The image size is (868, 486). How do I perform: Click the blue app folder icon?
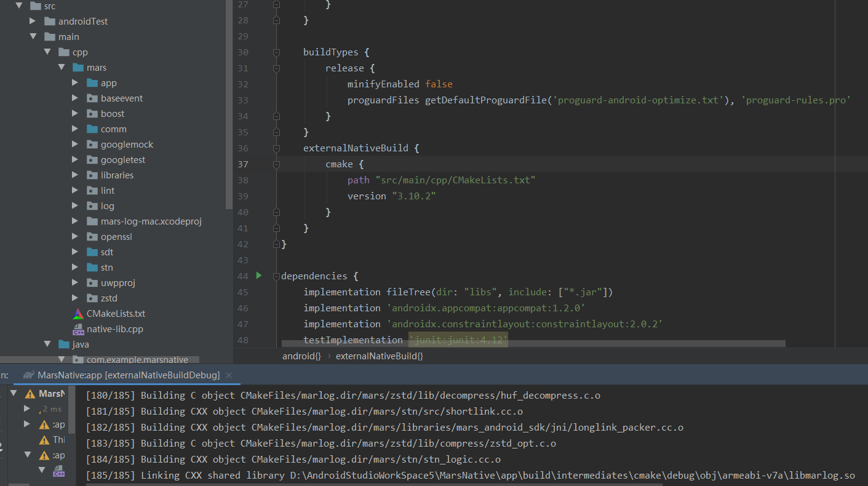click(92, 83)
